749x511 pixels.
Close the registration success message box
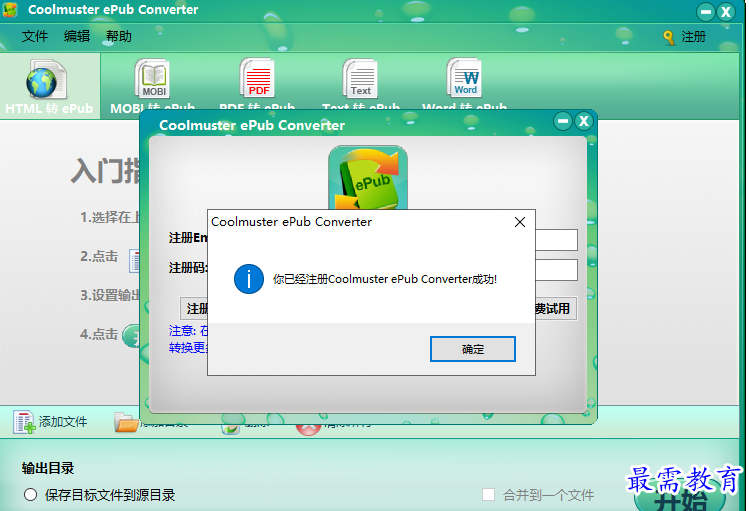(520, 222)
